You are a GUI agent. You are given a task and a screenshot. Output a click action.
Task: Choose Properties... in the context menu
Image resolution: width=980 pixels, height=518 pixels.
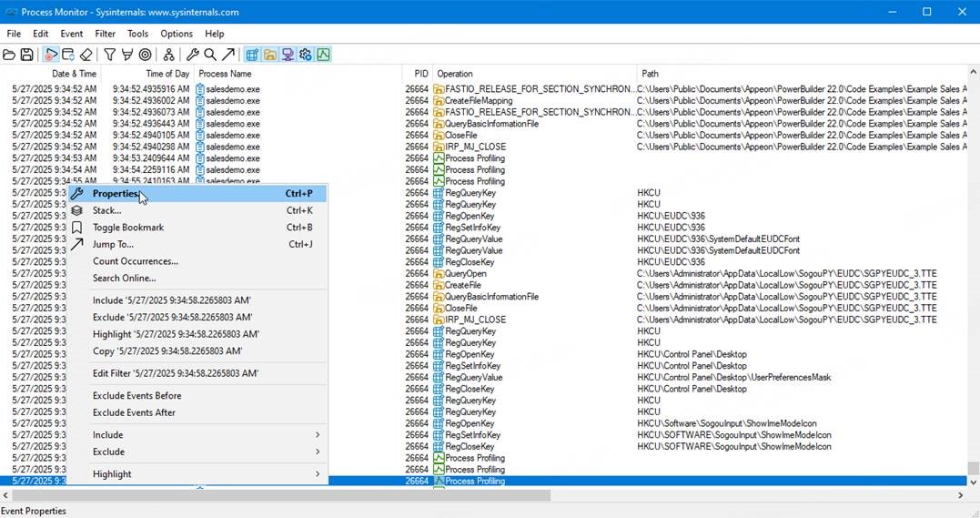(197, 193)
